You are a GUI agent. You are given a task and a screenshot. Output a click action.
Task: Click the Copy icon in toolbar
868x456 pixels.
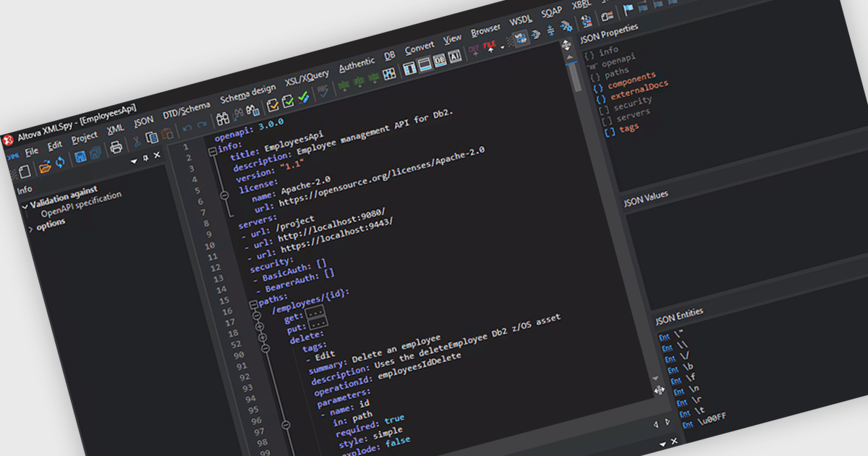[151, 138]
